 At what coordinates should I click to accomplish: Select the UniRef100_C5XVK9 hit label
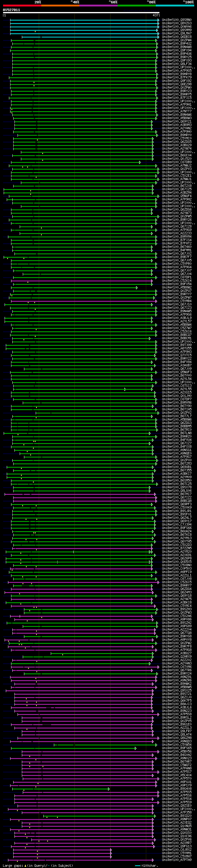click(x=177, y=507)
